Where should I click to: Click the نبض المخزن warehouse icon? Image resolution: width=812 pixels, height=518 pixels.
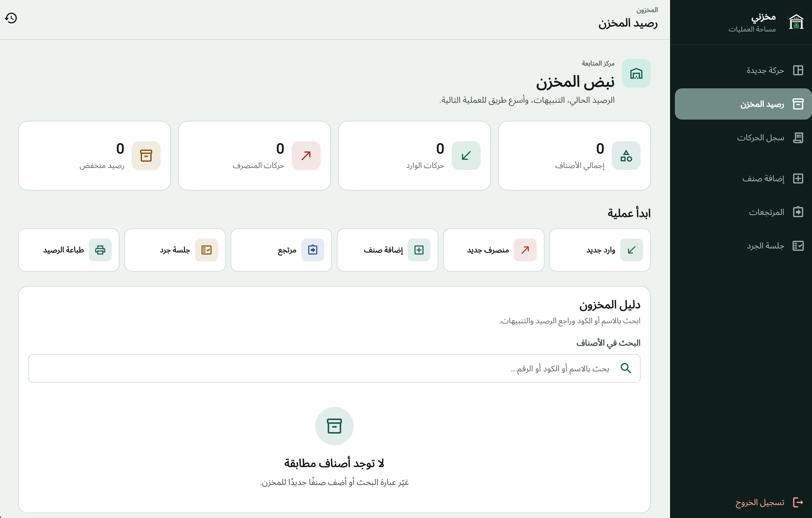point(636,73)
